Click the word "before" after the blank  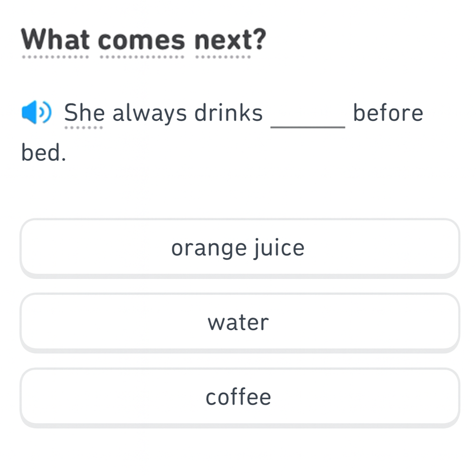[388, 113]
